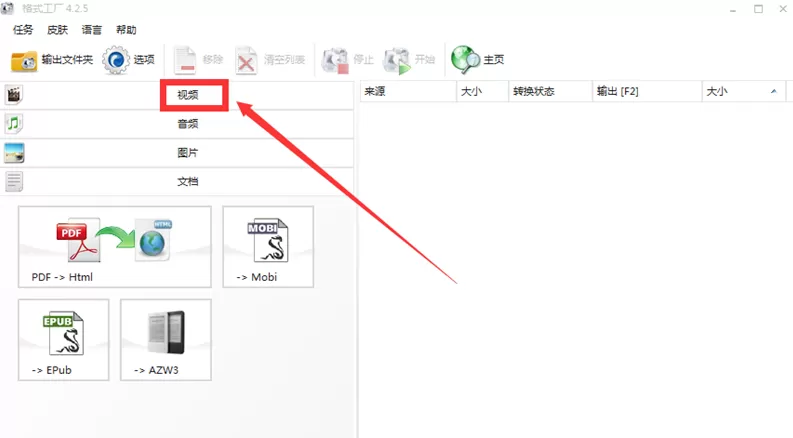The image size is (793, 438).
Task: Click the 移除 remove file icon
Action: (x=185, y=61)
